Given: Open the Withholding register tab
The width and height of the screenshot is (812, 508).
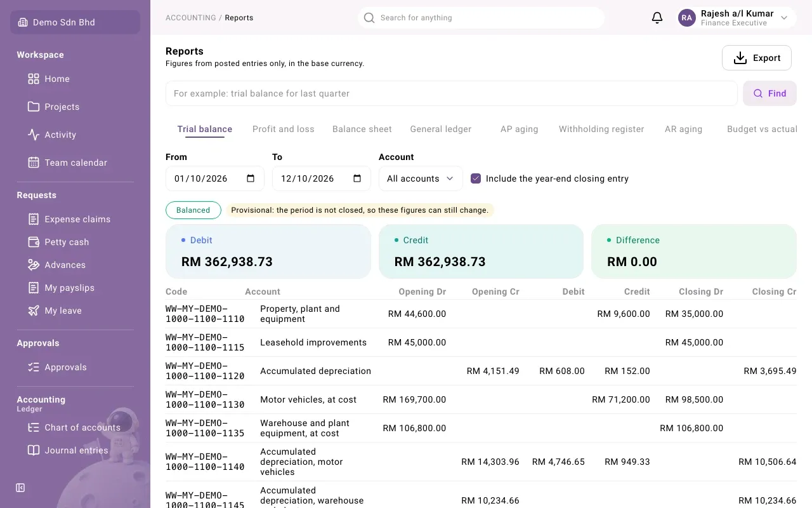Looking at the screenshot, I should point(601,129).
